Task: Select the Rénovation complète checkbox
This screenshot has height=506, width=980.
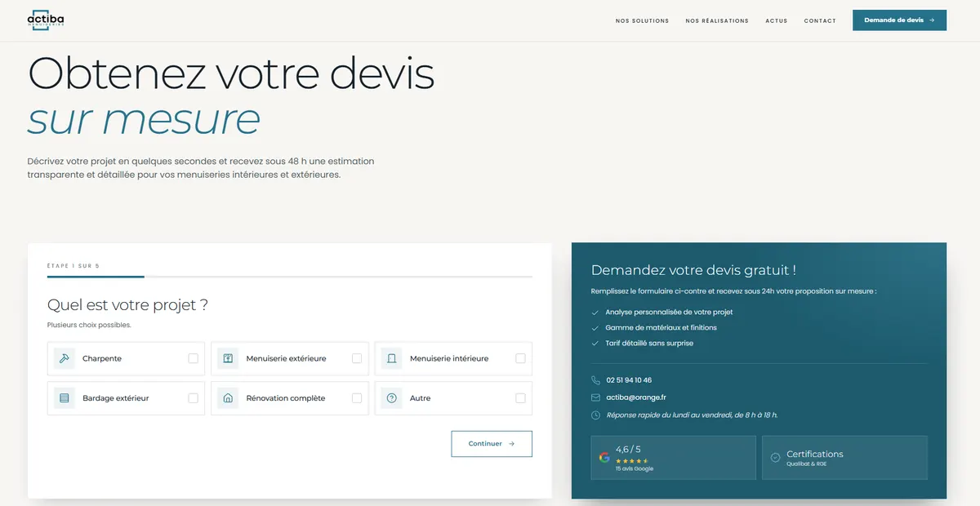Action: [357, 398]
